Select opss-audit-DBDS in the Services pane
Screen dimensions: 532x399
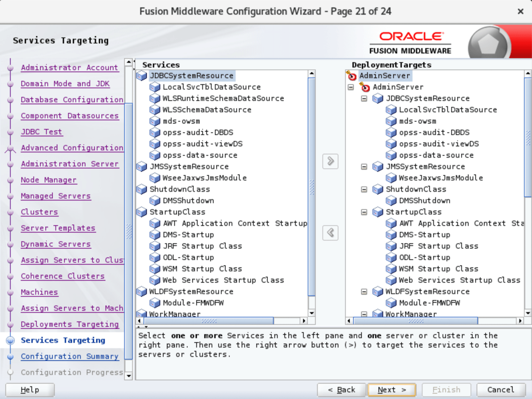198,133
